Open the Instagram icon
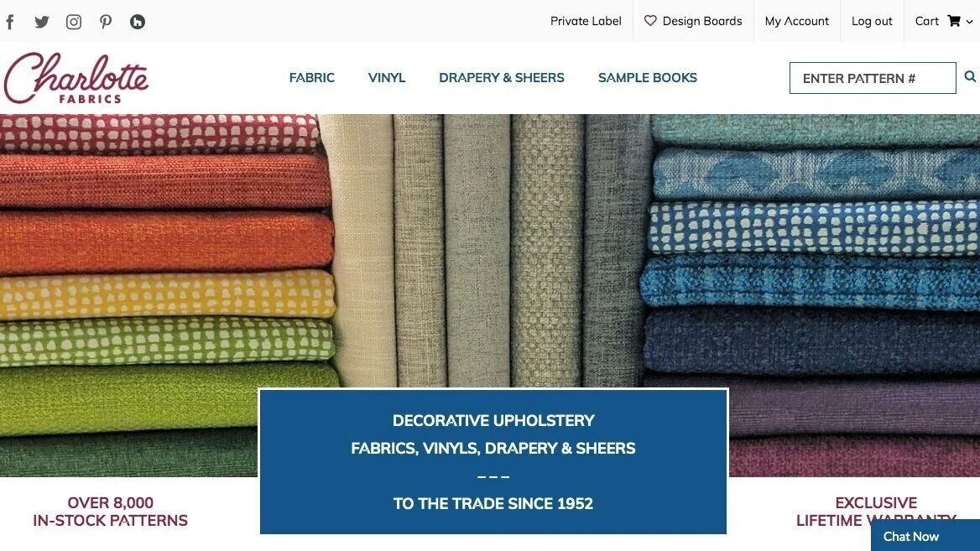Viewport: 980px width, 551px height. (74, 22)
